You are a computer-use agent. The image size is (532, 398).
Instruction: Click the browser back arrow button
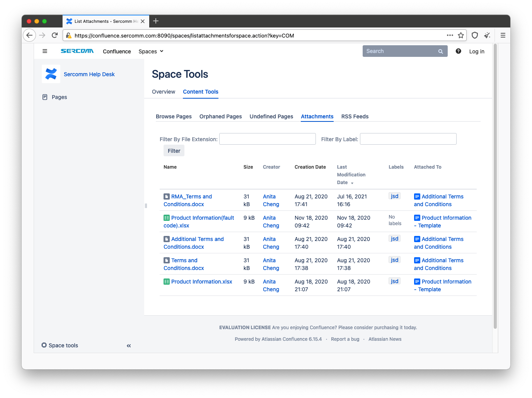pos(29,35)
